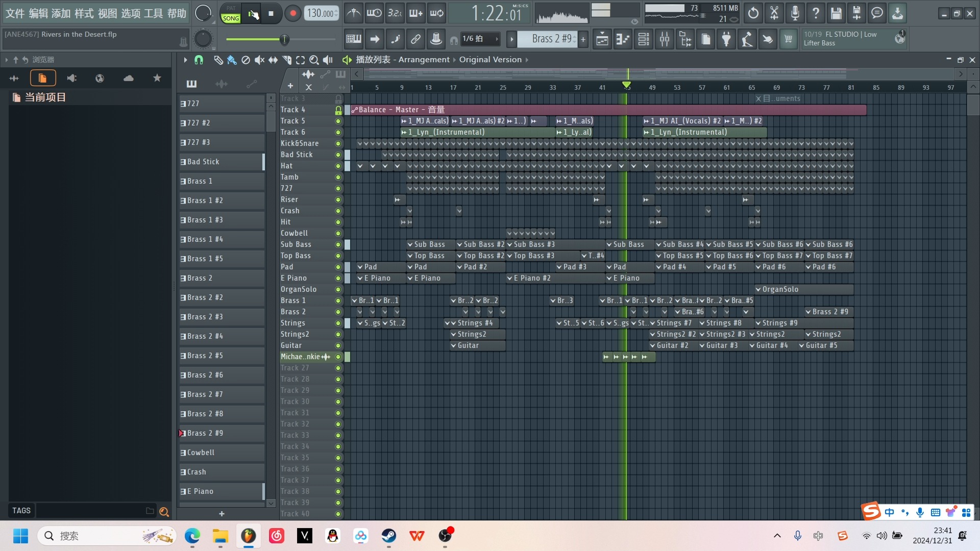Screen dimensions: 980x551
Task: Toggle the 3-2-1 countdown before recording
Action: tap(395, 13)
